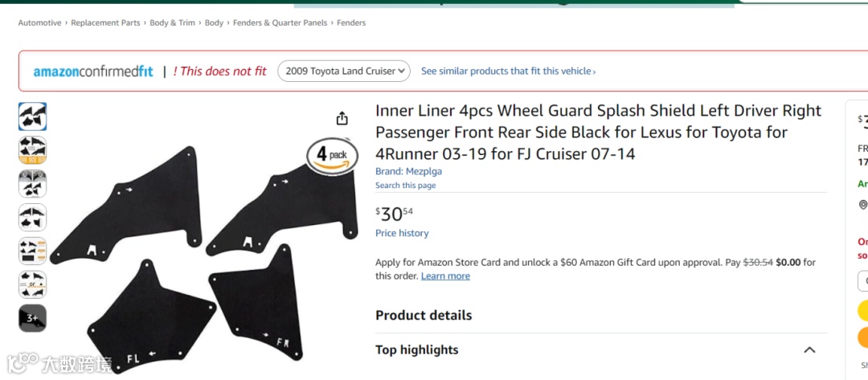This screenshot has height=380, width=868.
Task: Click Learn more about the Store Card offer
Action: tap(445, 276)
